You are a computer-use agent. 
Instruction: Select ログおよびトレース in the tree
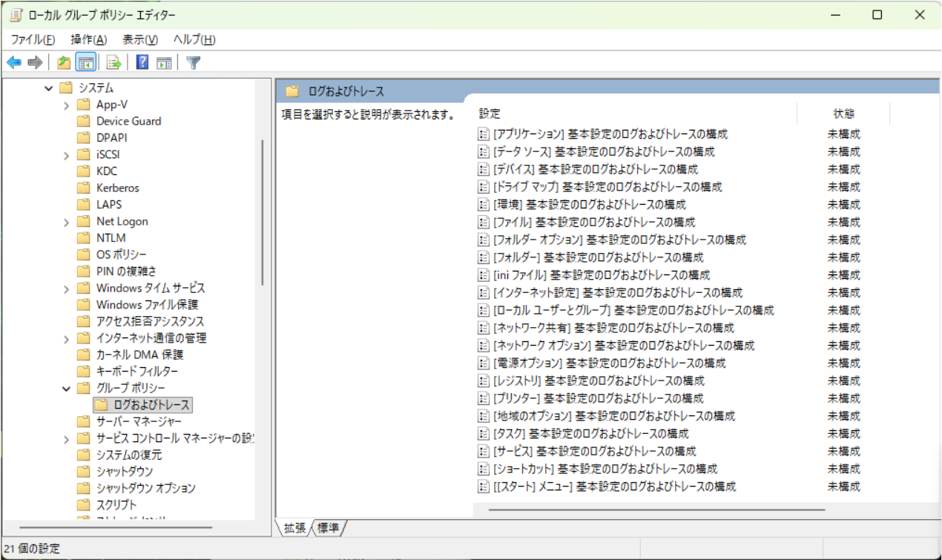click(152, 405)
